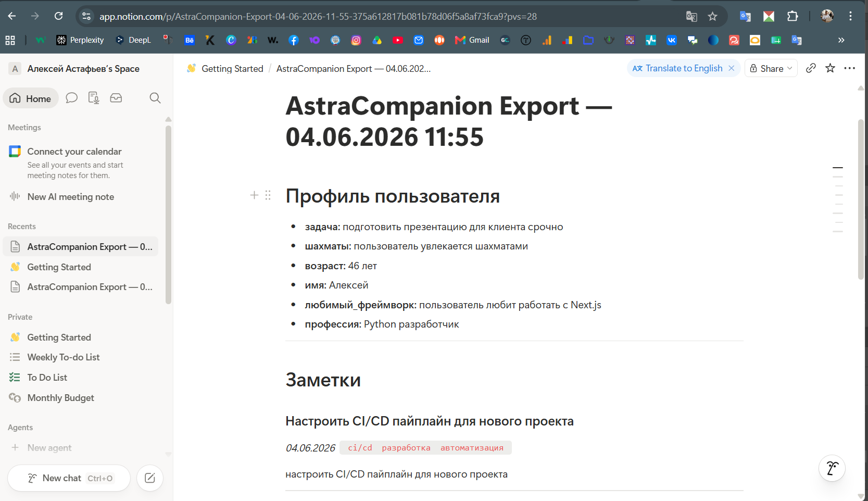Open the Chrome apps grid icon
The height and width of the screenshot is (501, 868).
10,40
